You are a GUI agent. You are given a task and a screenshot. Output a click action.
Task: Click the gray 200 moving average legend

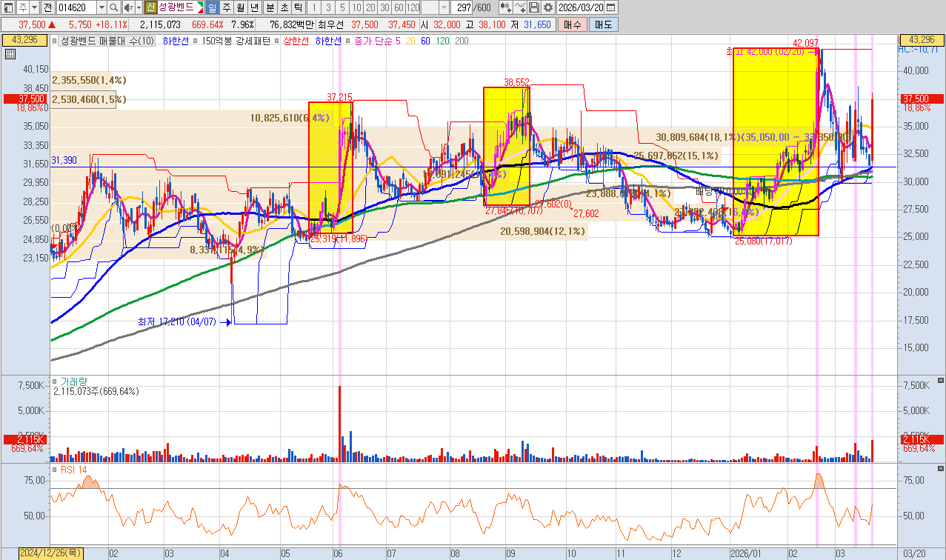pyautogui.click(x=461, y=41)
